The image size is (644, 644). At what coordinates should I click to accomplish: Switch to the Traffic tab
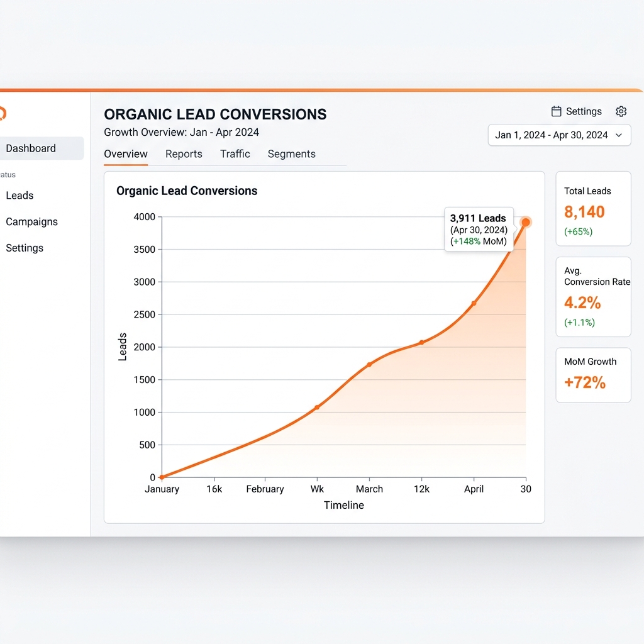(235, 154)
